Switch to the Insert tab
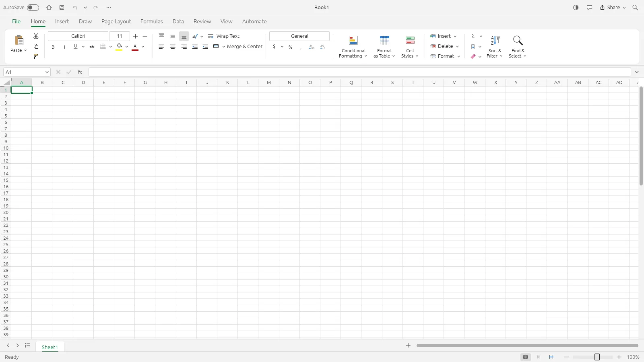This screenshot has width=644, height=362. [x=62, y=21]
